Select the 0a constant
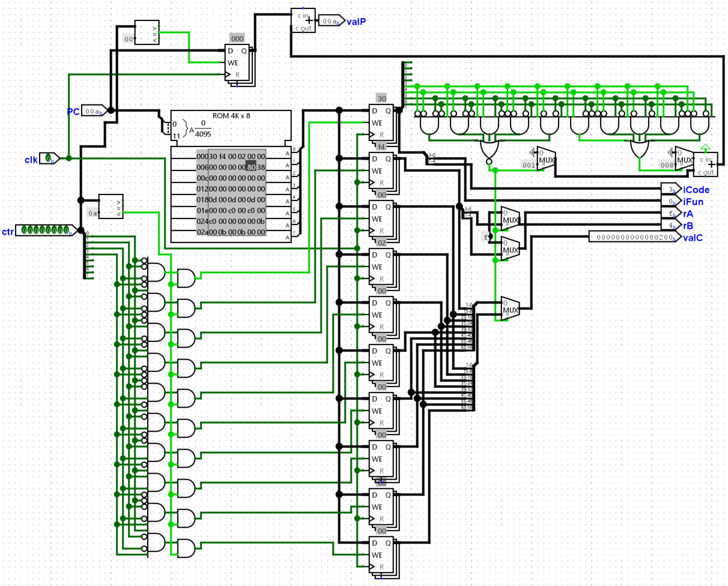The width and height of the screenshot is (728, 586). (93, 213)
